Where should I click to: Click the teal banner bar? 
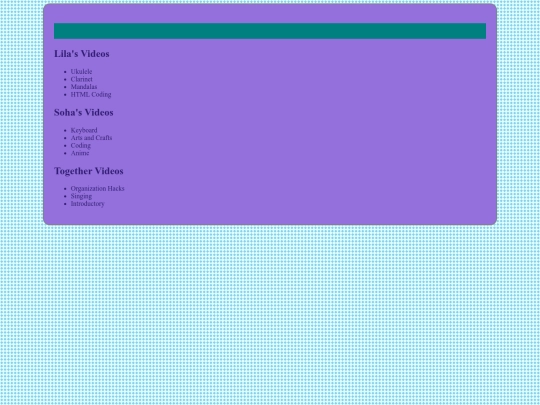point(270,31)
